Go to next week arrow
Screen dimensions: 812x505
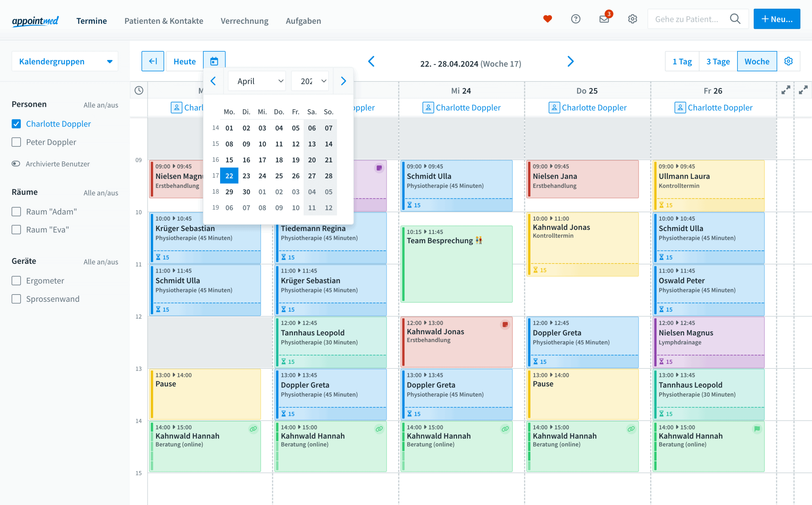570,61
